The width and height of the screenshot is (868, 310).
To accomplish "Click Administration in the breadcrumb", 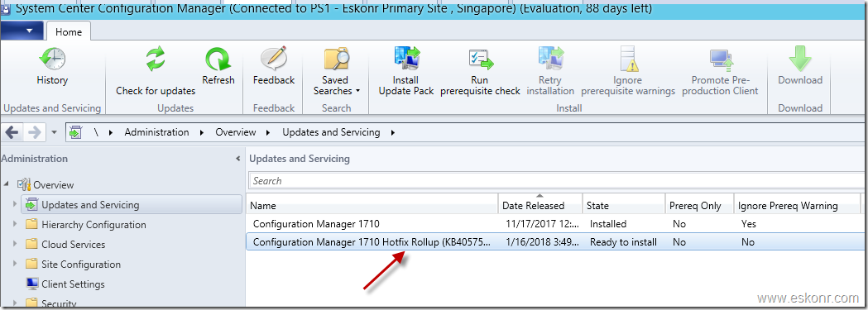I will click(156, 132).
